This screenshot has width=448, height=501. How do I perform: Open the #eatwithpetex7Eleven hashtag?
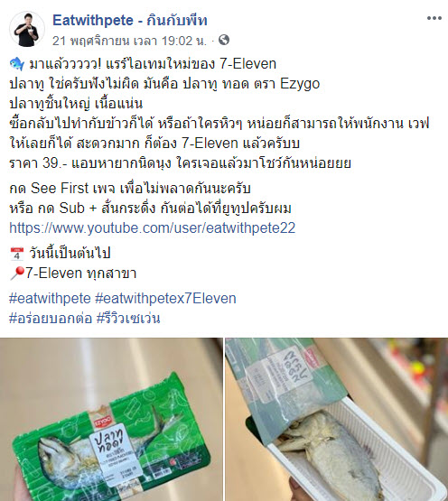(x=165, y=299)
